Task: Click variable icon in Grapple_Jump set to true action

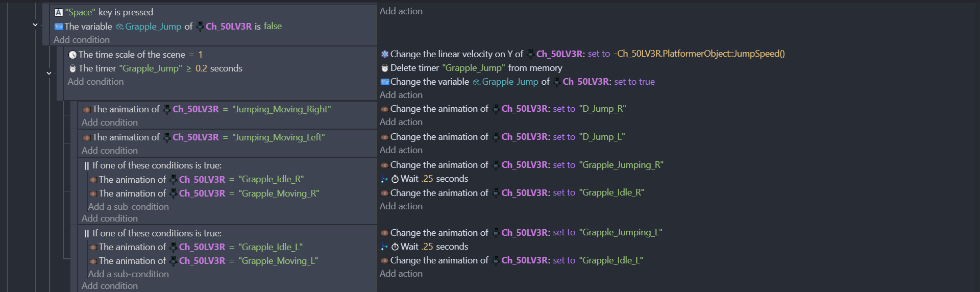Action: (385, 82)
